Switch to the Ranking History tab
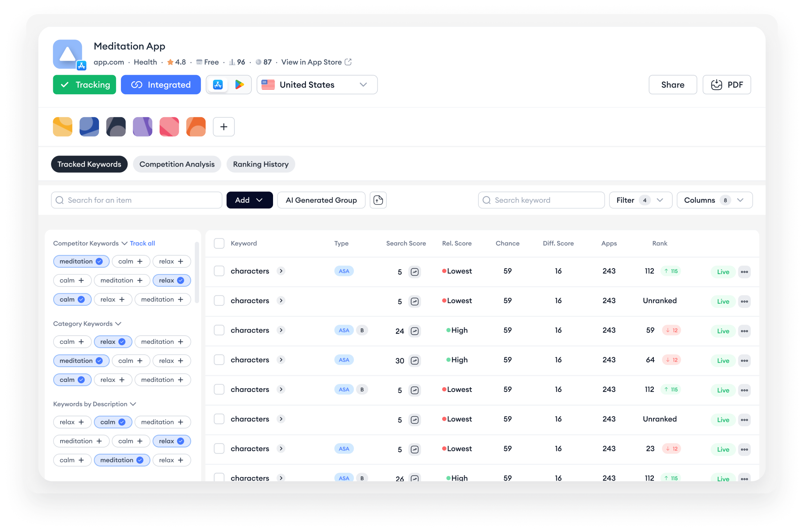804x532 pixels. [x=261, y=165]
